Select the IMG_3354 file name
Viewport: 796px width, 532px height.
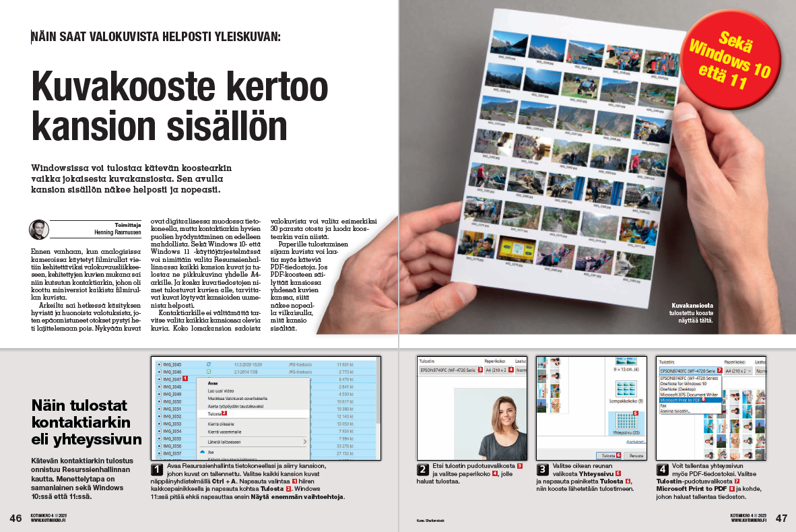[x=172, y=432]
